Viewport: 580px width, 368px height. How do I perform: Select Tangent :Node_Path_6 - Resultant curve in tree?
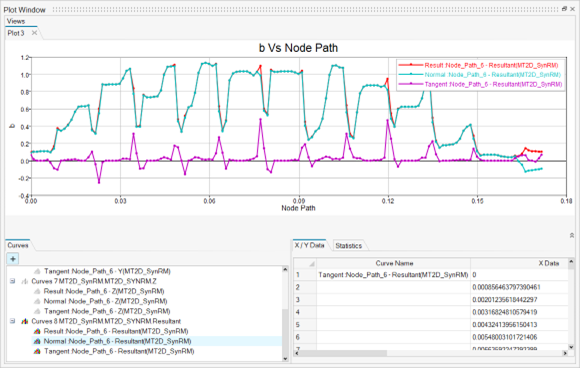[x=119, y=351]
